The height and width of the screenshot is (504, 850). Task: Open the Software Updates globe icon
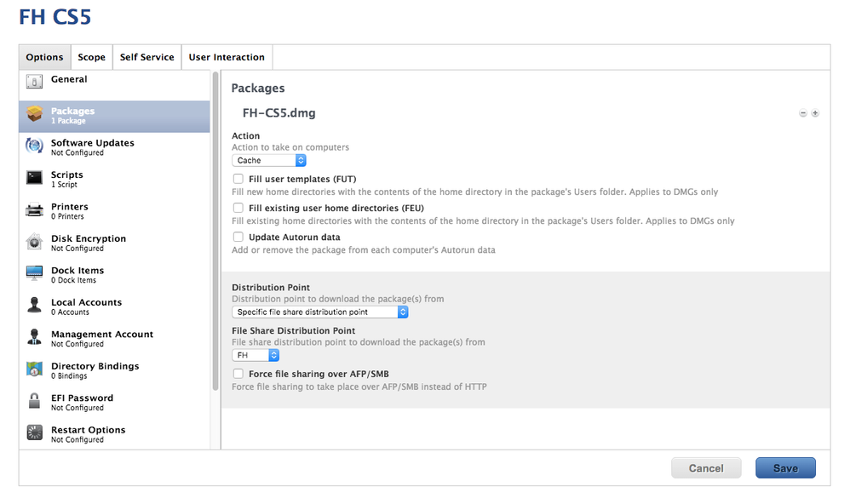tap(34, 146)
